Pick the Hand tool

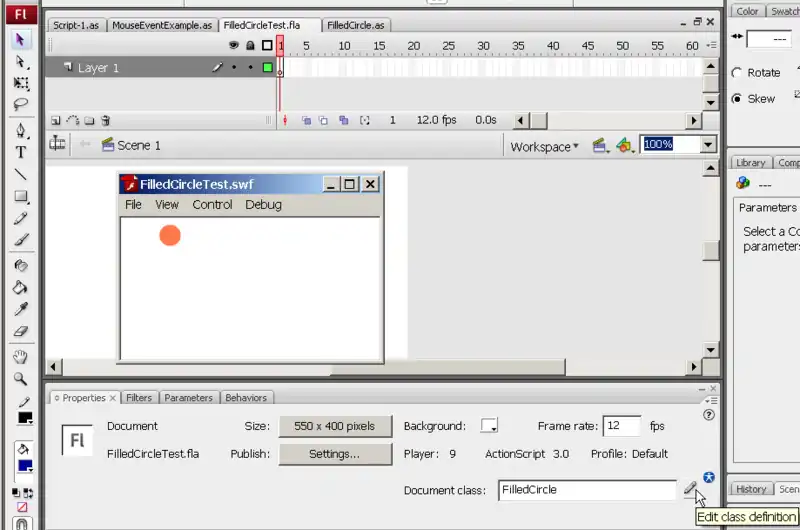(x=21, y=357)
